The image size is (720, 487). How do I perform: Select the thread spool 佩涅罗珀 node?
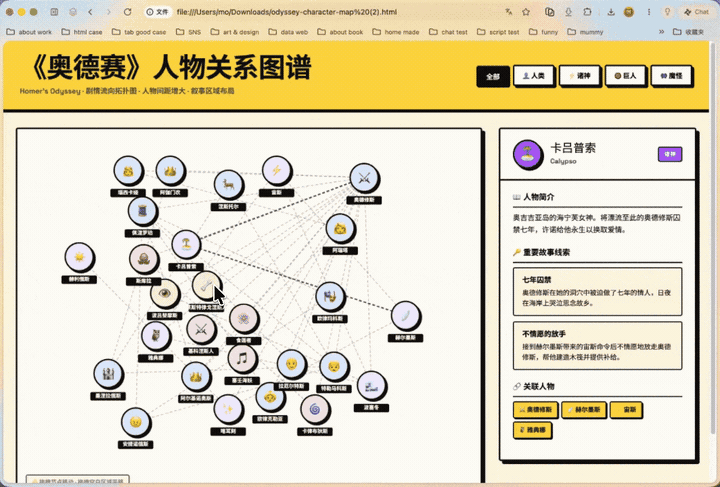click(143, 211)
